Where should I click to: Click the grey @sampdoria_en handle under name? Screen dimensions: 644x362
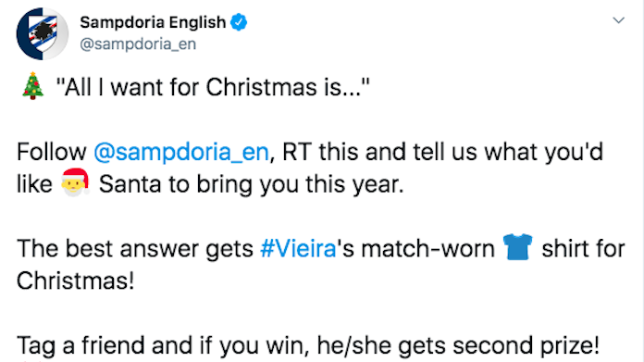click(x=138, y=44)
